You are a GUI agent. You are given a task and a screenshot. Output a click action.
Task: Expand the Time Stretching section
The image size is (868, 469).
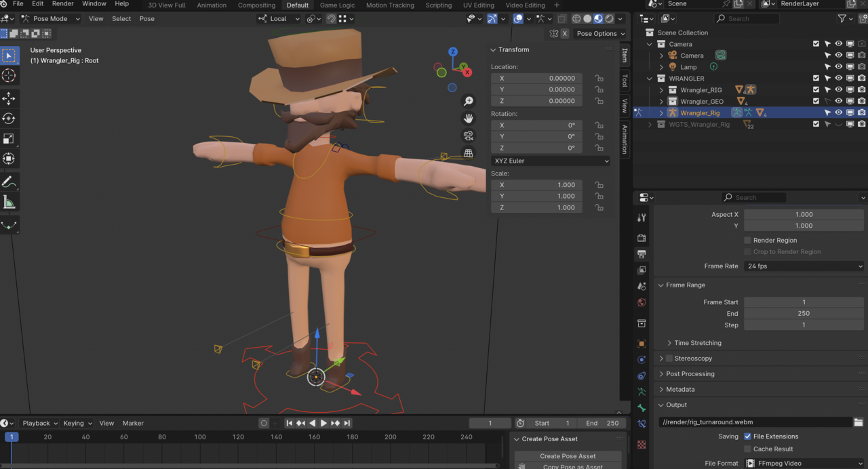point(698,343)
